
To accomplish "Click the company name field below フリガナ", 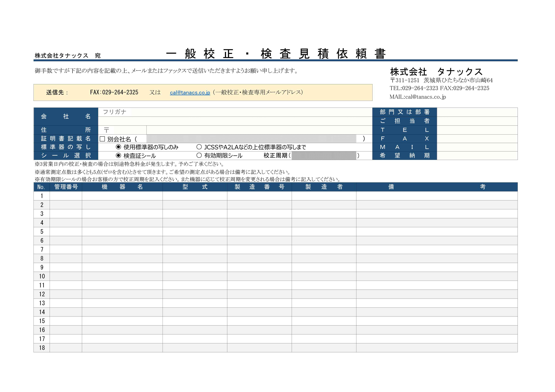I will (x=235, y=121).
